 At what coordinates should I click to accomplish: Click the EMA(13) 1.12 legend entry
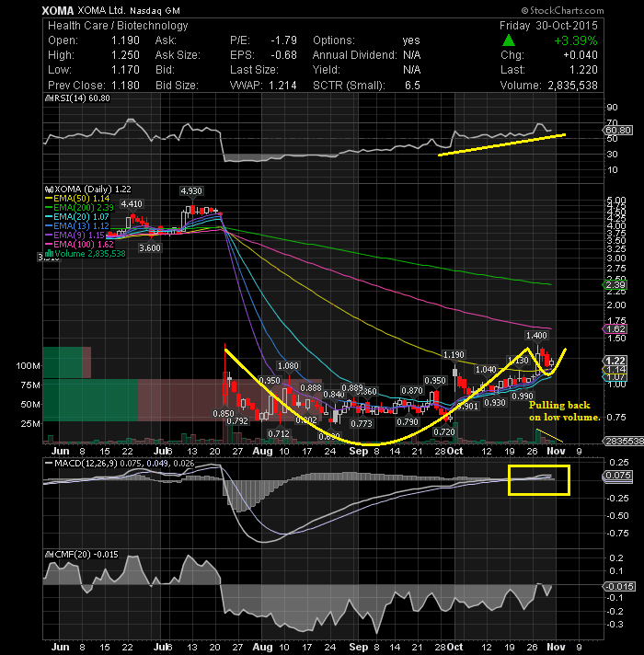[77, 226]
